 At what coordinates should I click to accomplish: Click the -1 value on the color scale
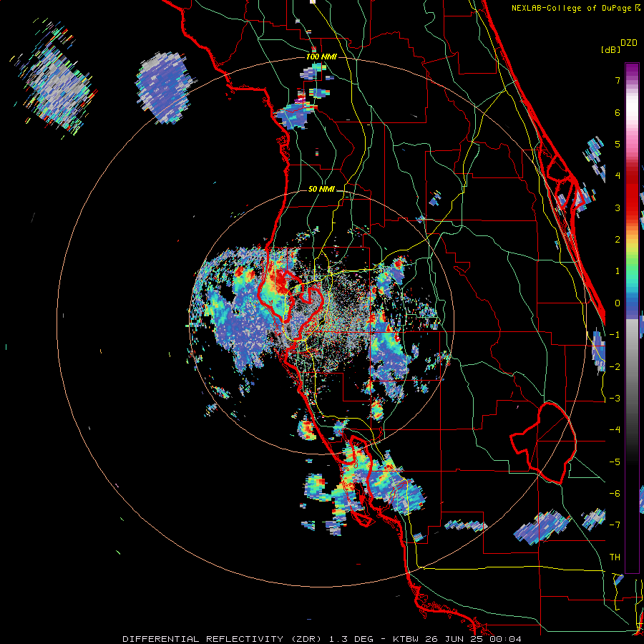coord(615,335)
